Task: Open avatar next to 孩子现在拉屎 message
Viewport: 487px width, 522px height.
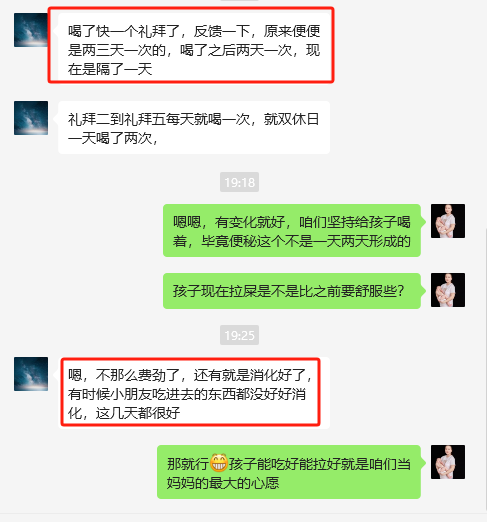Action: [448, 290]
